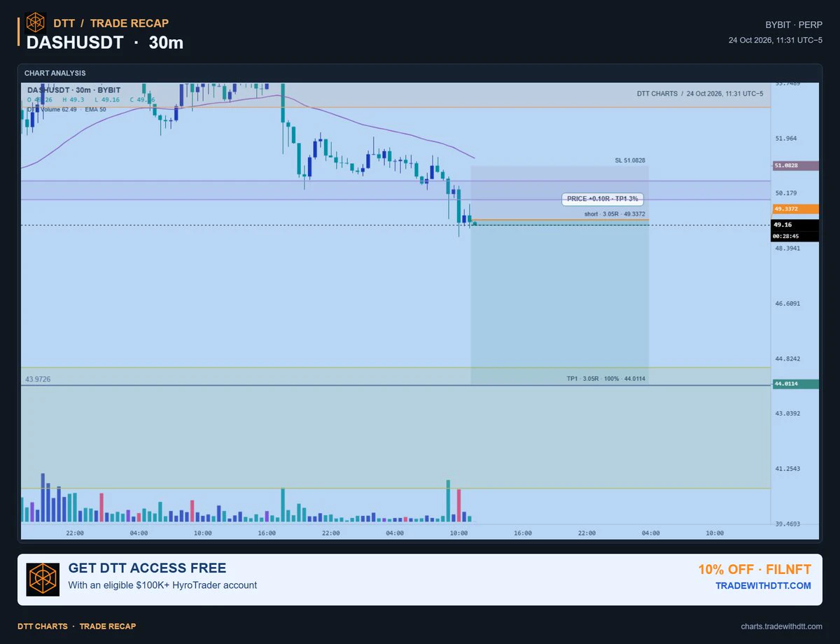This screenshot has height=644, width=840.
Task: Click the TRADE RECAP header label
Action: (129, 23)
